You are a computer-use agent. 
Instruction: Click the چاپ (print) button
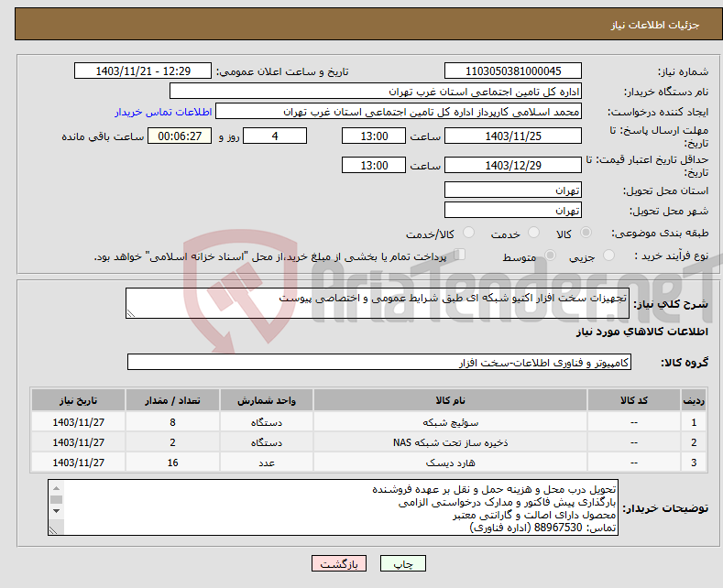click(402, 563)
